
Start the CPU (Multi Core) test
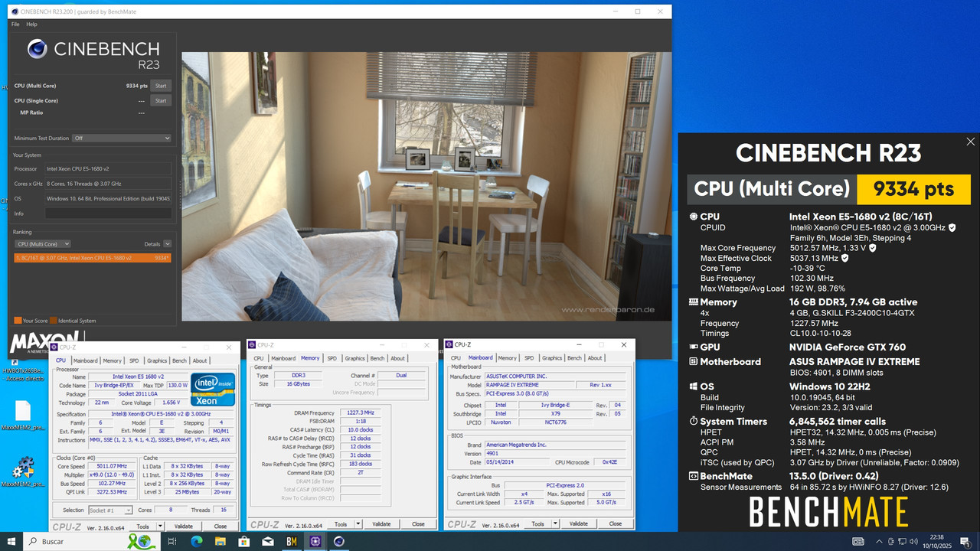point(161,86)
